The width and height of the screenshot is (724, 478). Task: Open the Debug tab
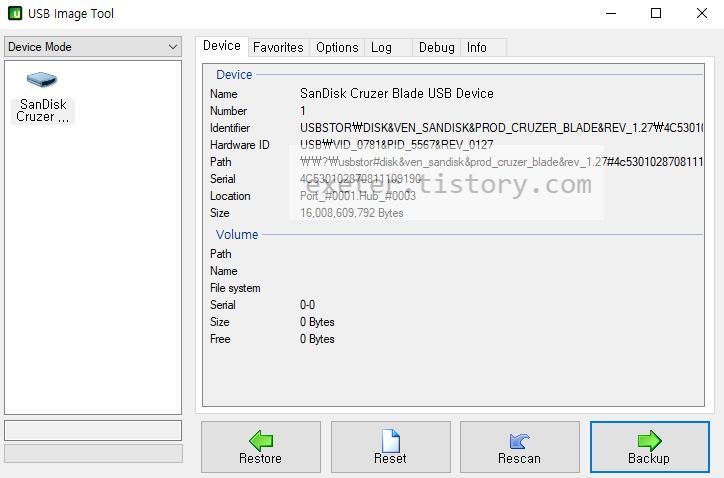click(x=436, y=48)
